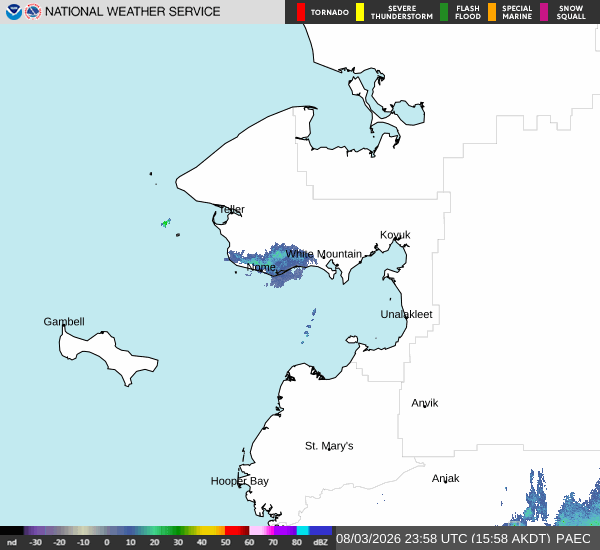The height and width of the screenshot is (550, 600).
Task: Select the Hooper Bay label
Action: pyautogui.click(x=240, y=481)
